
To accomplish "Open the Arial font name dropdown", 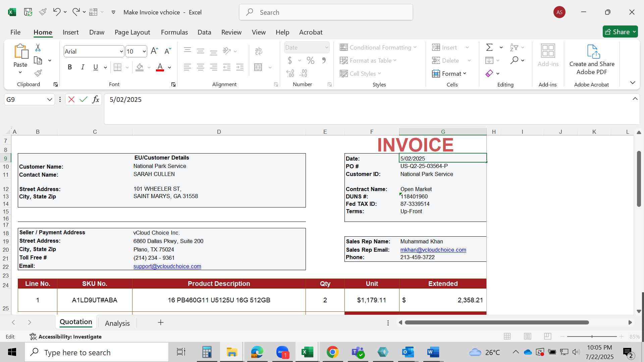I will pyautogui.click(x=121, y=51).
